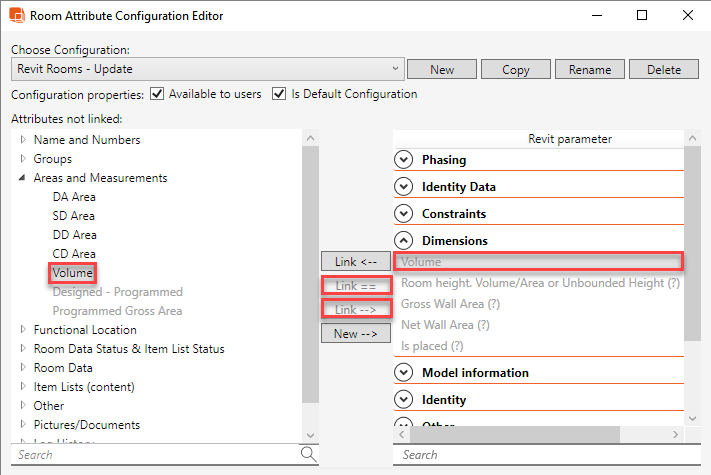Click the search magnifier icon
Image resolution: width=711 pixels, height=475 pixels.
308,454
